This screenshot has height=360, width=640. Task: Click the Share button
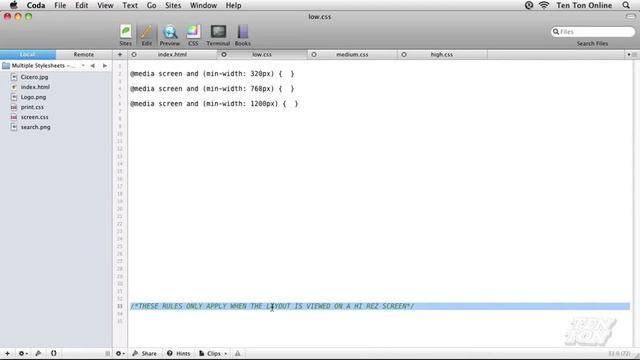click(144, 353)
